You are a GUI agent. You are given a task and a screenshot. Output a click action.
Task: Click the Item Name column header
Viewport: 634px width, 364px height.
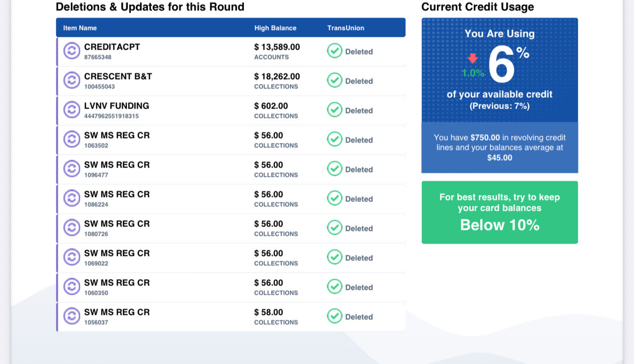(80, 28)
